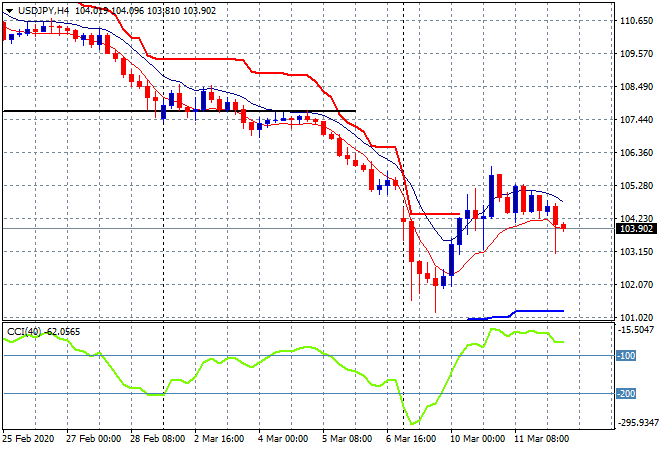Image resolution: width=660 pixels, height=450 pixels.
Task: Click the triangle arrow beside USDJPY,H4
Action: [x=9, y=9]
